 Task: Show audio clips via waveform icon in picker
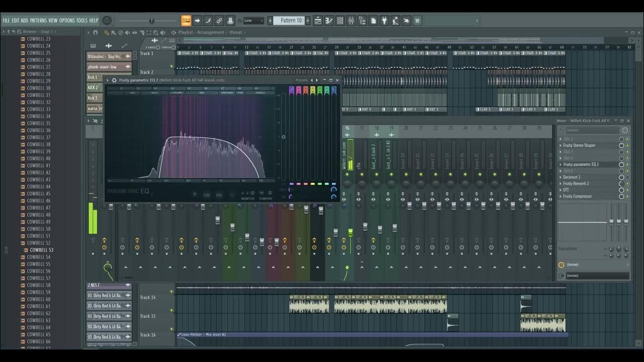coord(109,46)
